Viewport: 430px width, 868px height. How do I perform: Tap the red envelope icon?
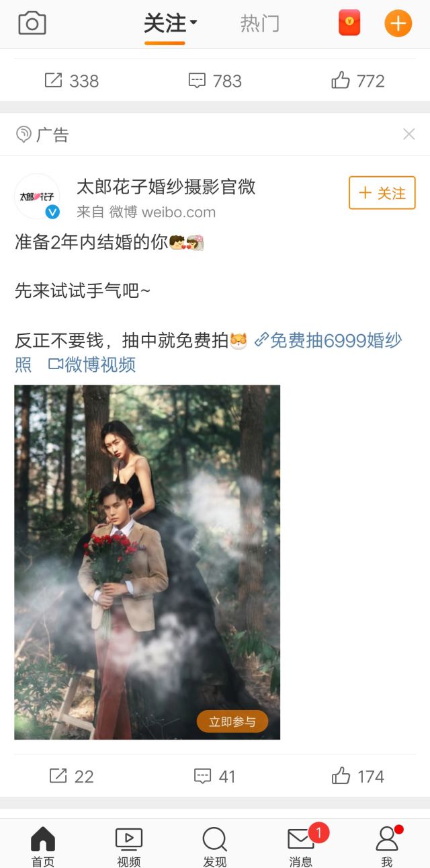[349, 24]
